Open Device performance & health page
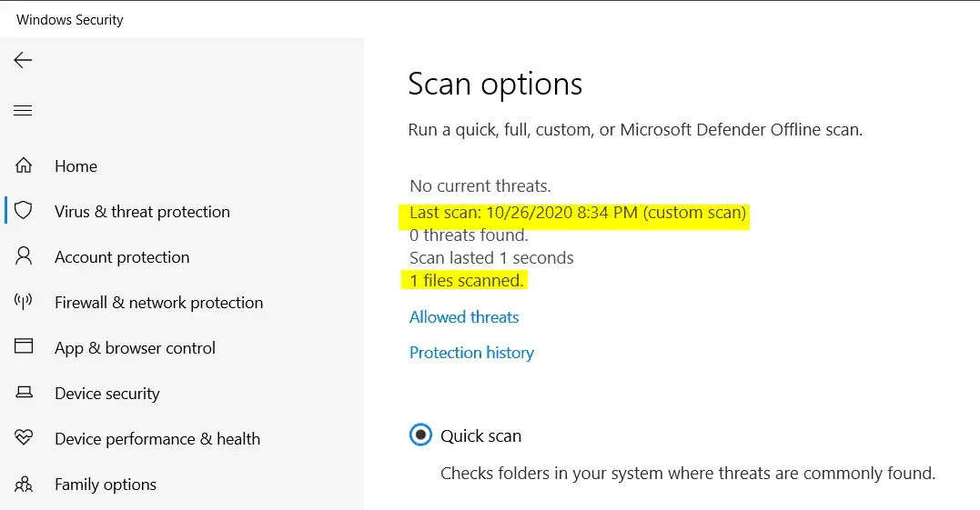Viewport: 980px width, 510px height. (x=157, y=439)
